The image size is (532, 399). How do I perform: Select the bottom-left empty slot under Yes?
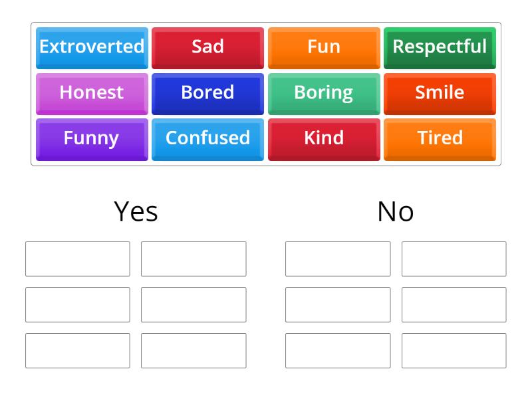coord(77,351)
